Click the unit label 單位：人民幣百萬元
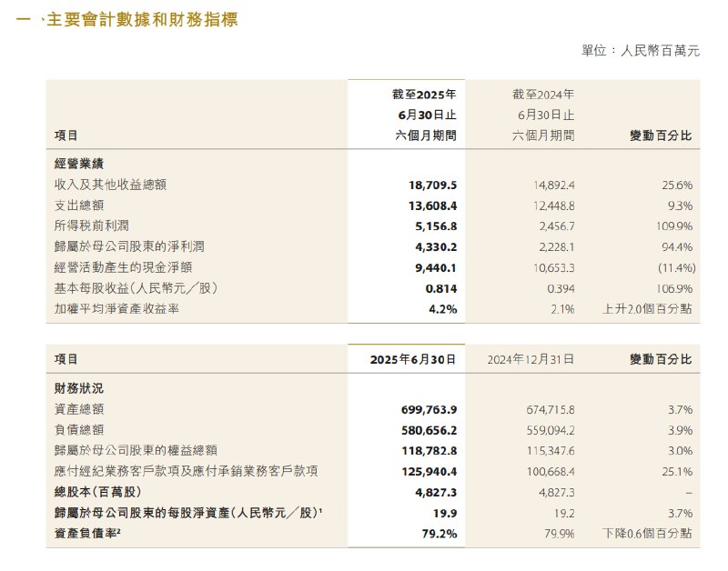The width and height of the screenshot is (728, 571). coord(641,50)
